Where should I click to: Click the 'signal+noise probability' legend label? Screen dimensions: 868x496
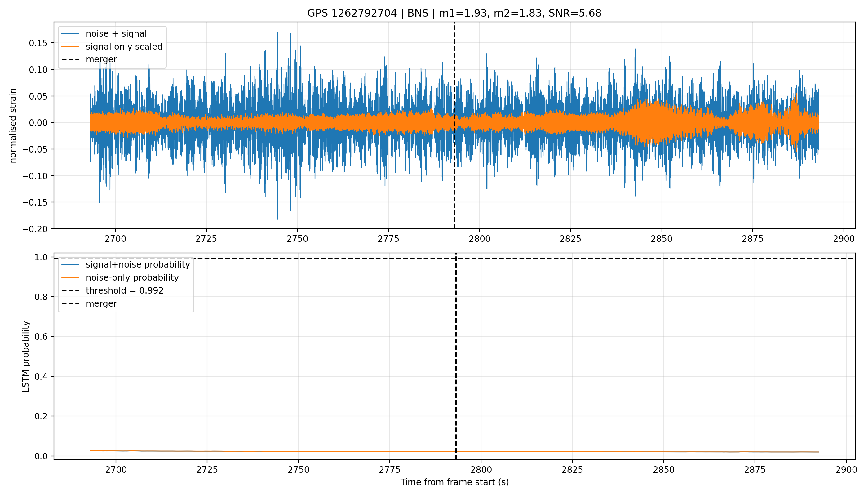coord(125,265)
